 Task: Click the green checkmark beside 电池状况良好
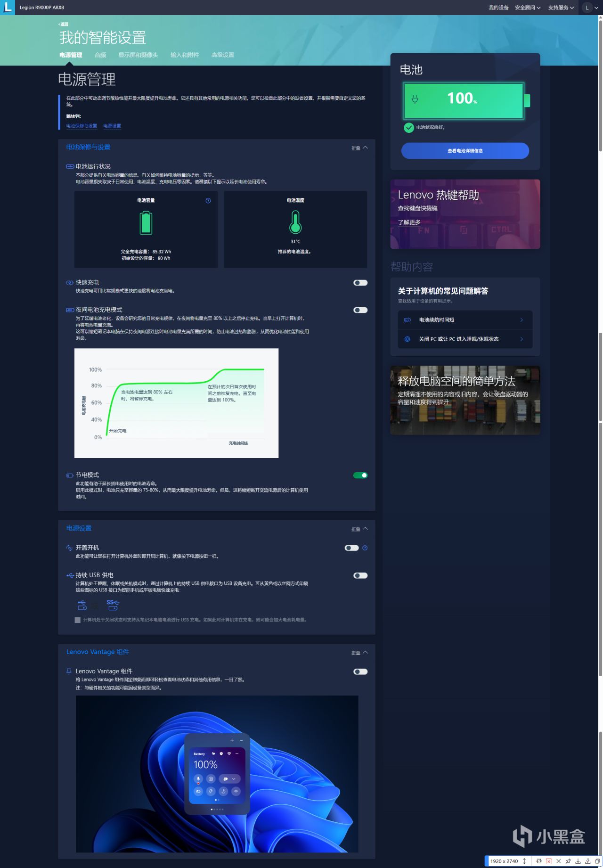tap(409, 127)
